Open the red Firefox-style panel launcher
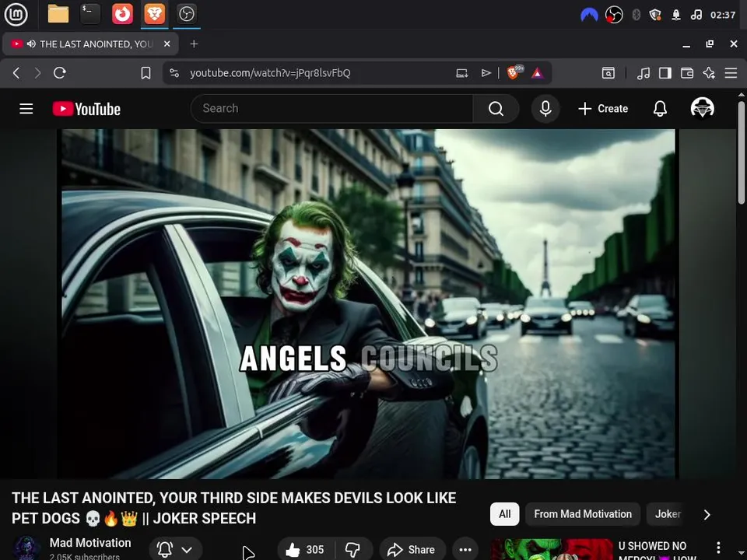The width and height of the screenshot is (747, 560). point(122,14)
